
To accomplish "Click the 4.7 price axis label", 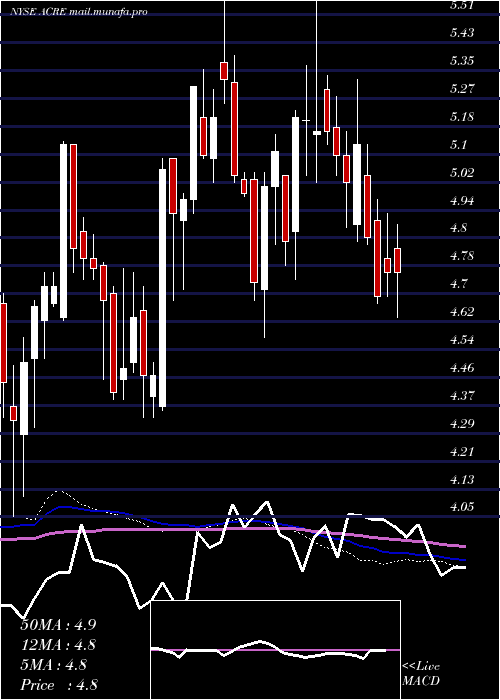I will [458, 284].
